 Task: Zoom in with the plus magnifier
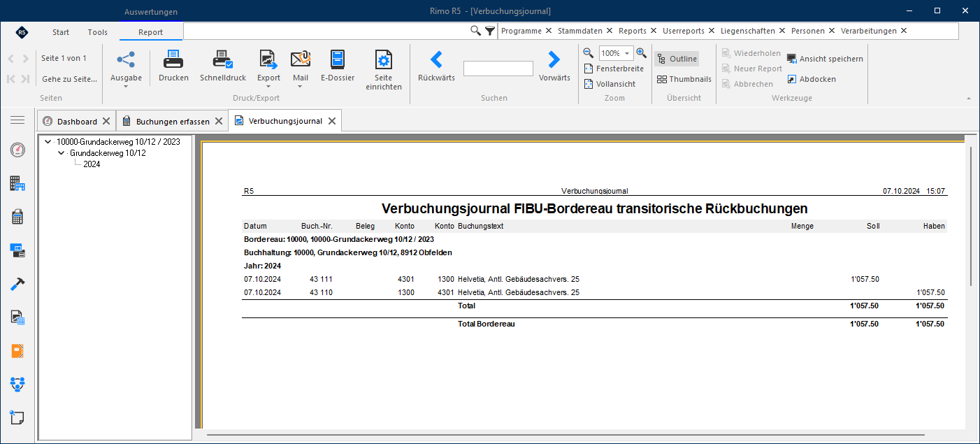(641, 53)
